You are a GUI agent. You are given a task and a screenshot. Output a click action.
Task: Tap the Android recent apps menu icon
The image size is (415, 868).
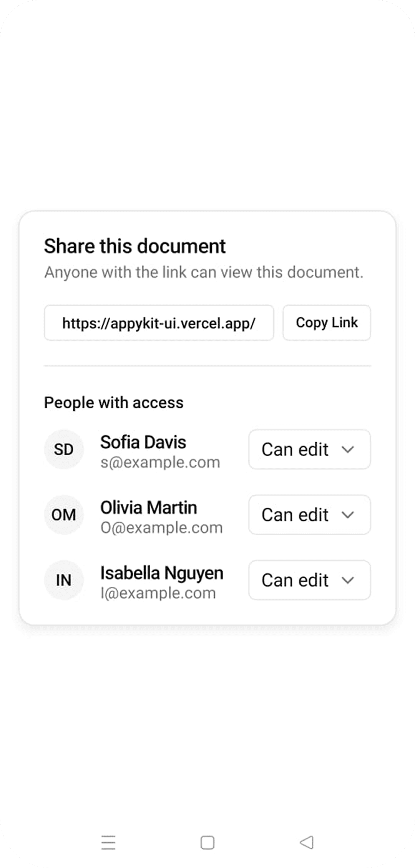pos(108,842)
